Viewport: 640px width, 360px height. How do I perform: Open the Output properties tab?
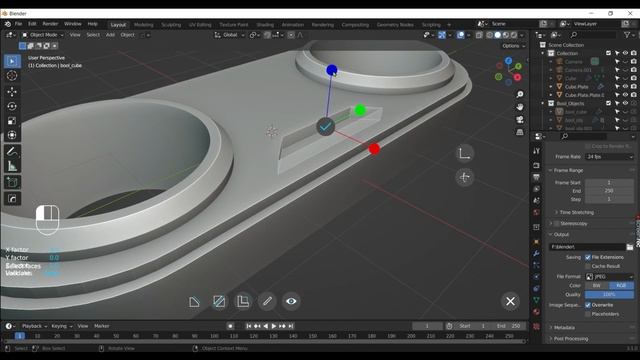click(536, 177)
